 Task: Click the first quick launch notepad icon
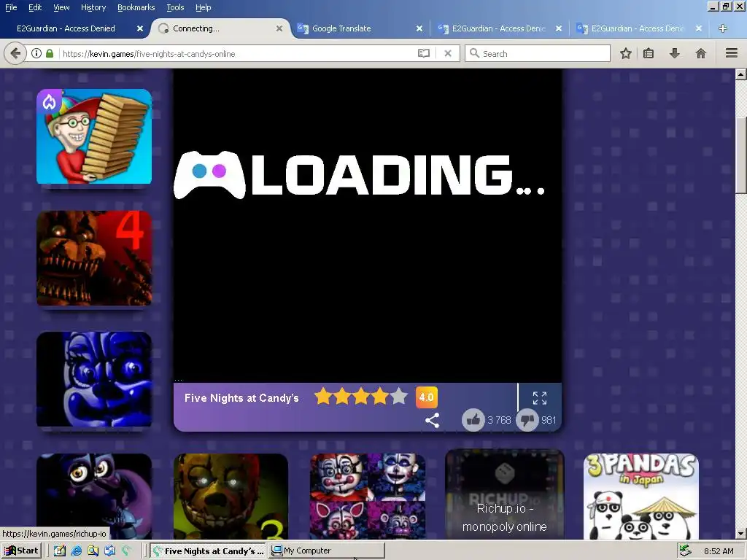point(60,551)
